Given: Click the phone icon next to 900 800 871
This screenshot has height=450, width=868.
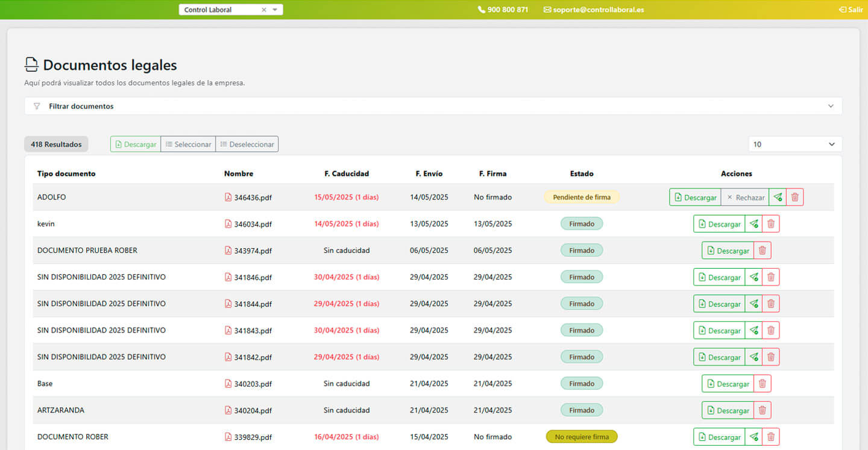Looking at the screenshot, I should [x=481, y=10].
